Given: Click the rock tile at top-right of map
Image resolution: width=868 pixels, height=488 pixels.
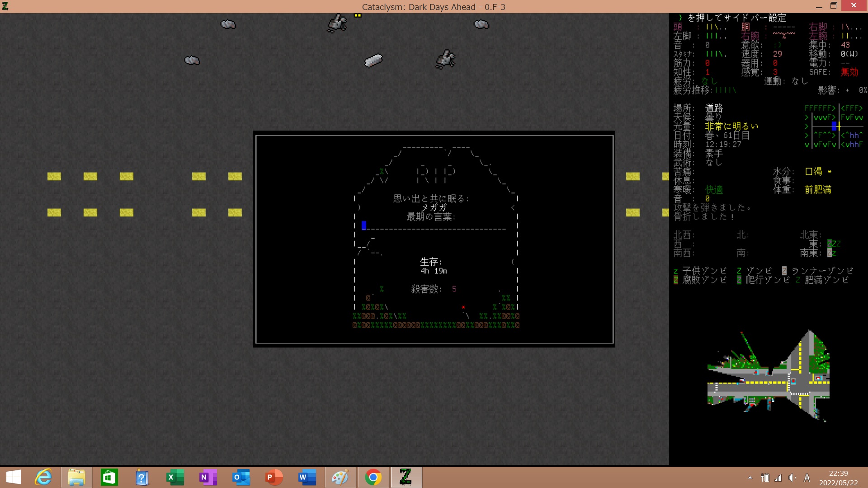Looking at the screenshot, I should click(481, 24).
